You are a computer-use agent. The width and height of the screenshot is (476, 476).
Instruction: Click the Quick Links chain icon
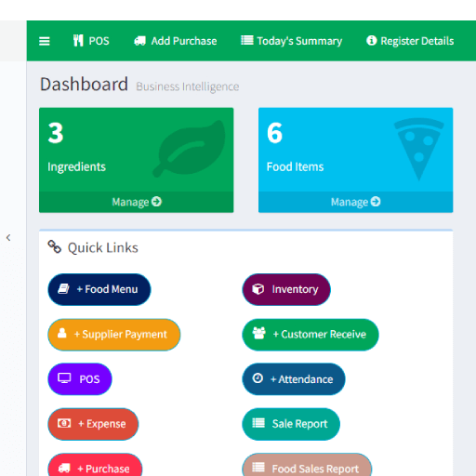click(54, 247)
